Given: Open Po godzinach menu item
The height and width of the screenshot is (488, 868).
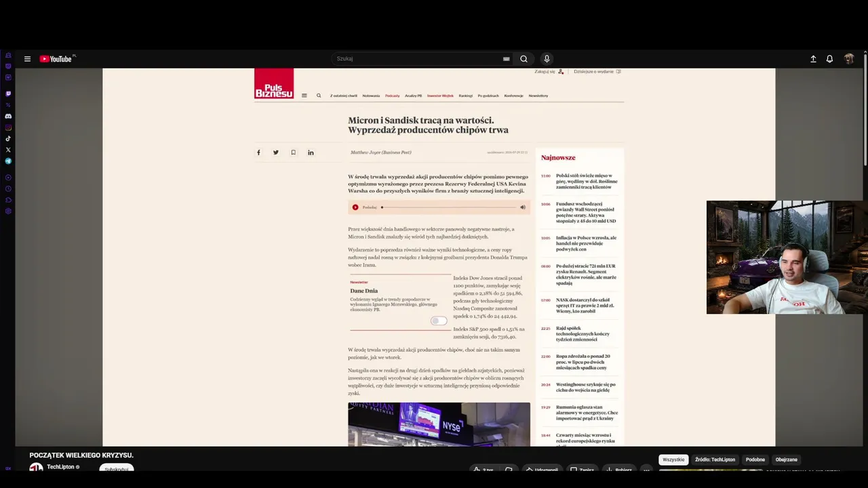Looking at the screenshot, I should point(488,96).
